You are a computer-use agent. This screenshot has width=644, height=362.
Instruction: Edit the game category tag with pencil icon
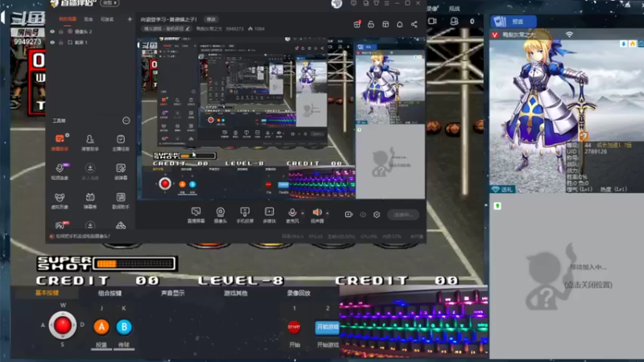(x=188, y=29)
